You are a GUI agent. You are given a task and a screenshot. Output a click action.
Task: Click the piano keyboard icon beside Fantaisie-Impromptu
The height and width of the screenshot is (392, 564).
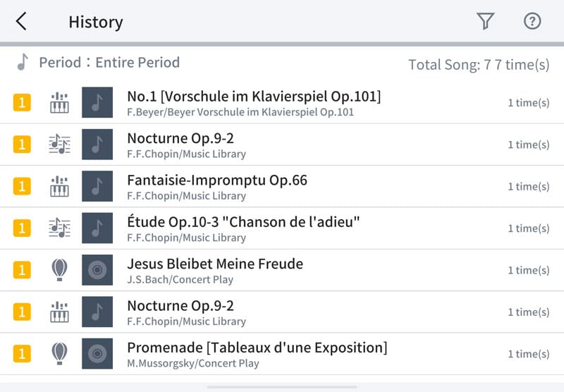tap(59, 187)
